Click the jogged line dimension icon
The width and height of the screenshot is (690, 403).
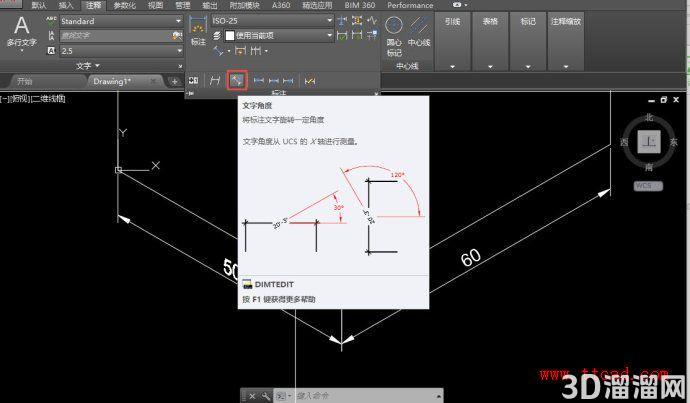pos(372,20)
